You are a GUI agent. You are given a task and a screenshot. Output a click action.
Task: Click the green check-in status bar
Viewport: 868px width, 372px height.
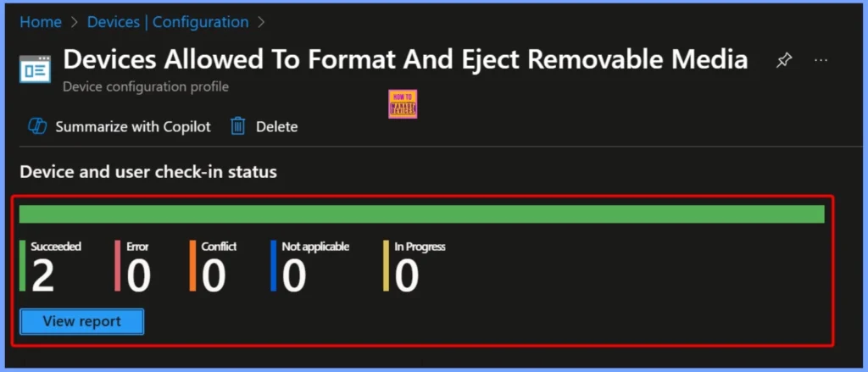(x=422, y=214)
